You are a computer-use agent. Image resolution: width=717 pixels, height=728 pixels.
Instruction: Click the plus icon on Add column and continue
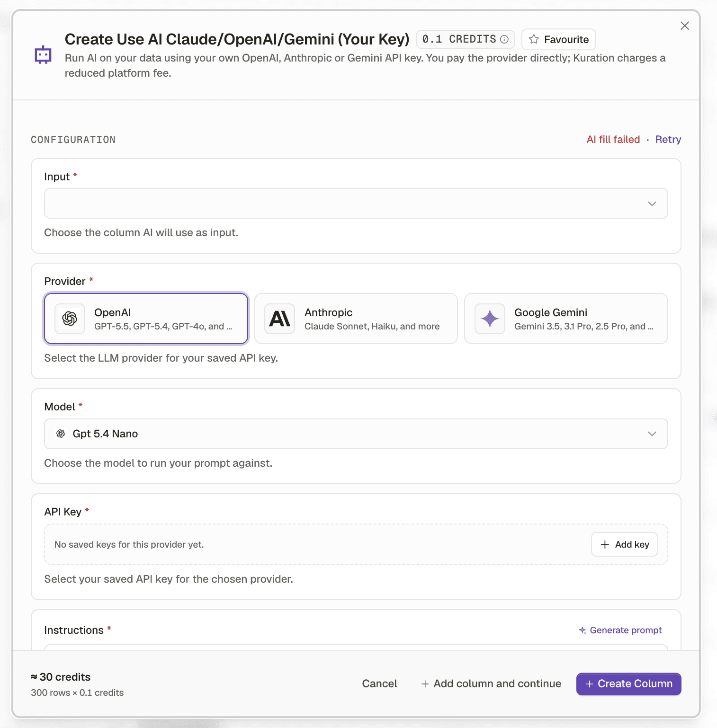click(x=425, y=684)
